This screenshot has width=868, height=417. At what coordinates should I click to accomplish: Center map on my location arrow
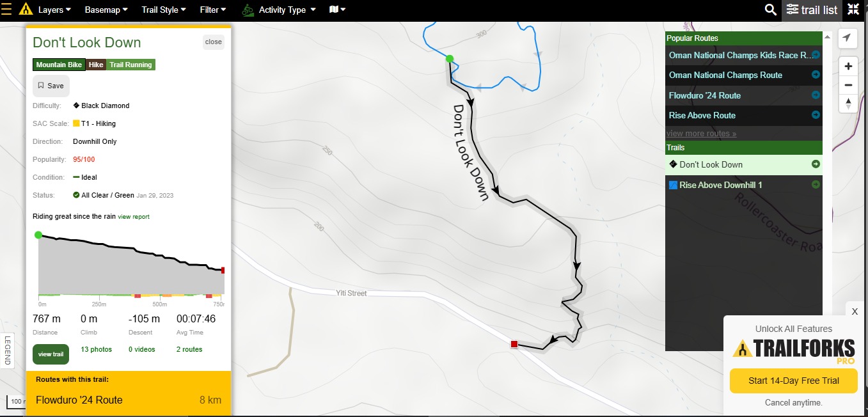[x=847, y=38]
